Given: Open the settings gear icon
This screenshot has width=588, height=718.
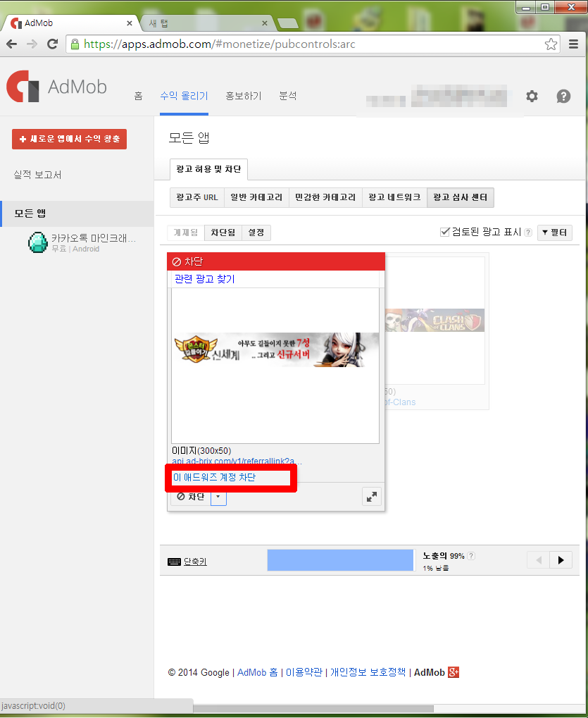Looking at the screenshot, I should click(x=532, y=96).
